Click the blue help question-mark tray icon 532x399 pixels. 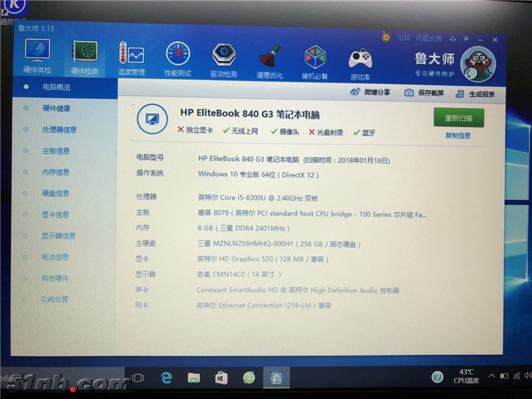click(x=438, y=376)
